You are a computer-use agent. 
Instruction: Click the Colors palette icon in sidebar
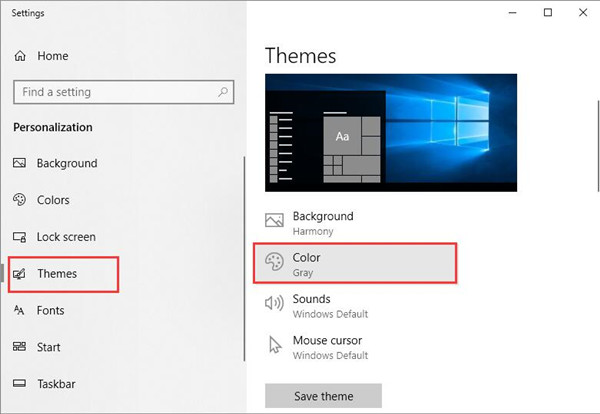tap(20, 200)
